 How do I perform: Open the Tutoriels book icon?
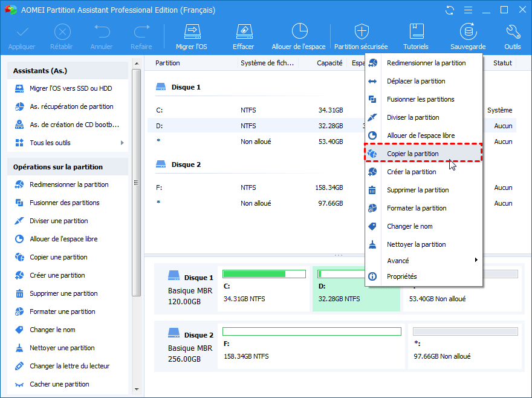pos(415,31)
